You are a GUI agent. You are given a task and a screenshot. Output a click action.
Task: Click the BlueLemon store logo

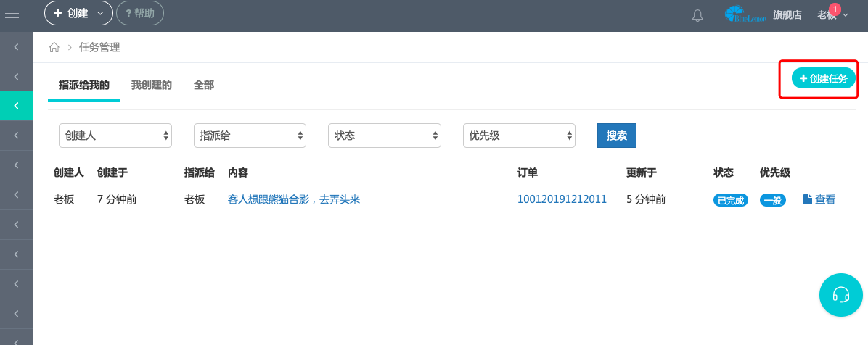tap(745, 14)
